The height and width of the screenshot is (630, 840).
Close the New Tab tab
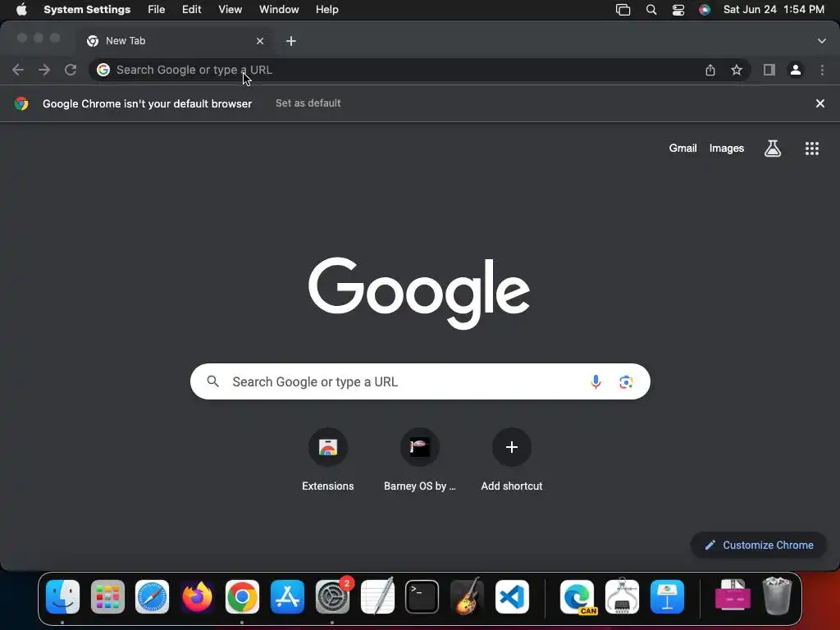tap(260, 41)
